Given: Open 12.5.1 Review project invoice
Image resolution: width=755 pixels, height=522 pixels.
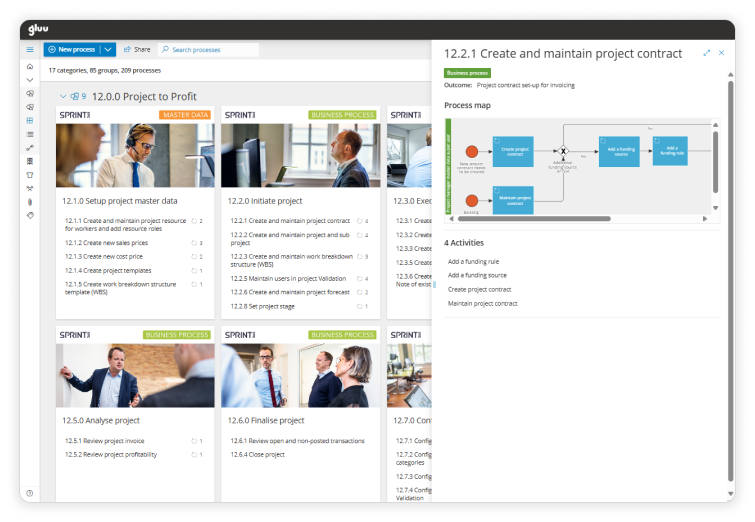Looking at the screenshot, I should (x=104, y=441).
